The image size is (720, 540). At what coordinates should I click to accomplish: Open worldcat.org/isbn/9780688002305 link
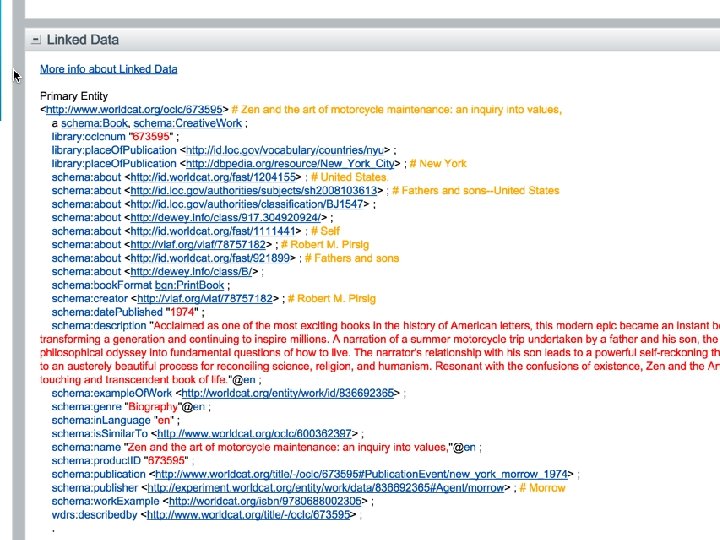pos(265,501)
